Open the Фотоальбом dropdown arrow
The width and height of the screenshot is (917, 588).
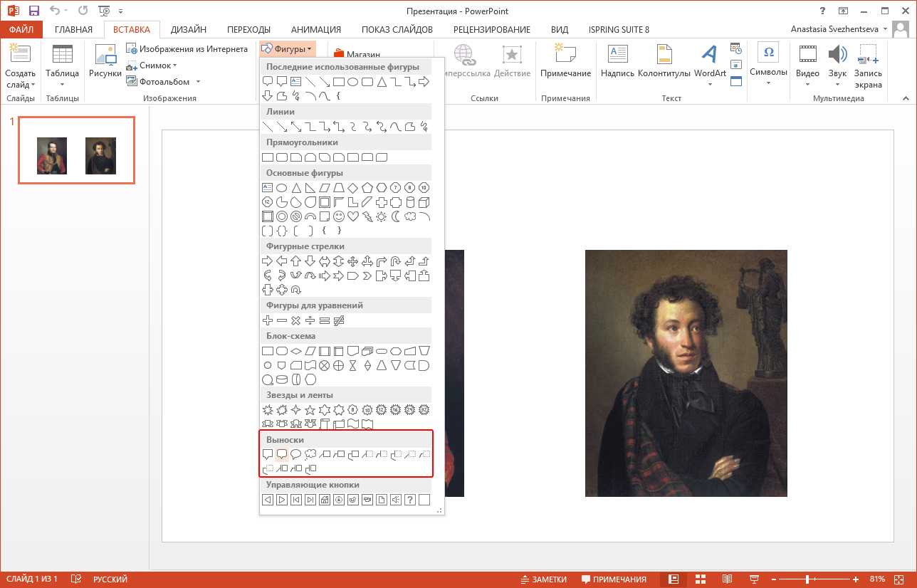pos(198,82)
